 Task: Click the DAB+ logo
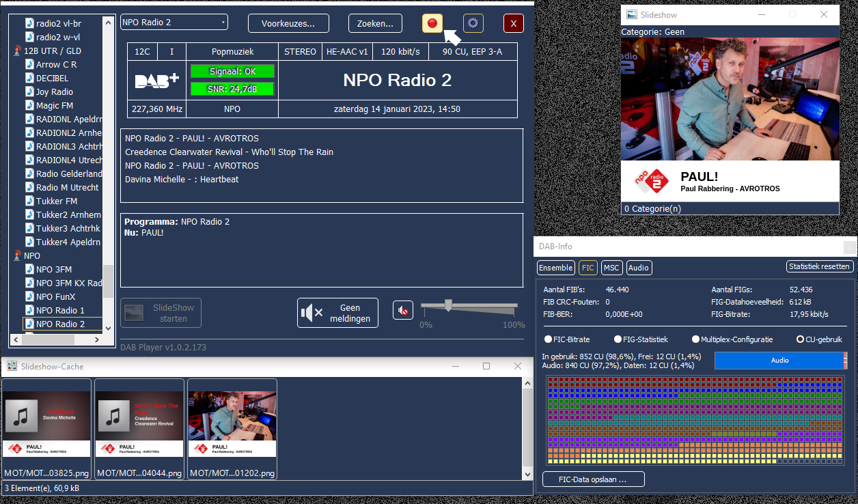(x=156, y=81)
